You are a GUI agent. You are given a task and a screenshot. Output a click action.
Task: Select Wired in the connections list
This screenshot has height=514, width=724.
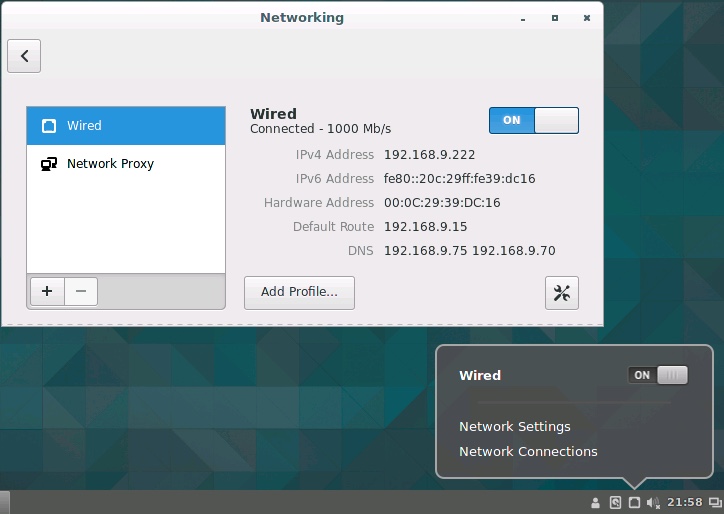click(x=125, y=126)
